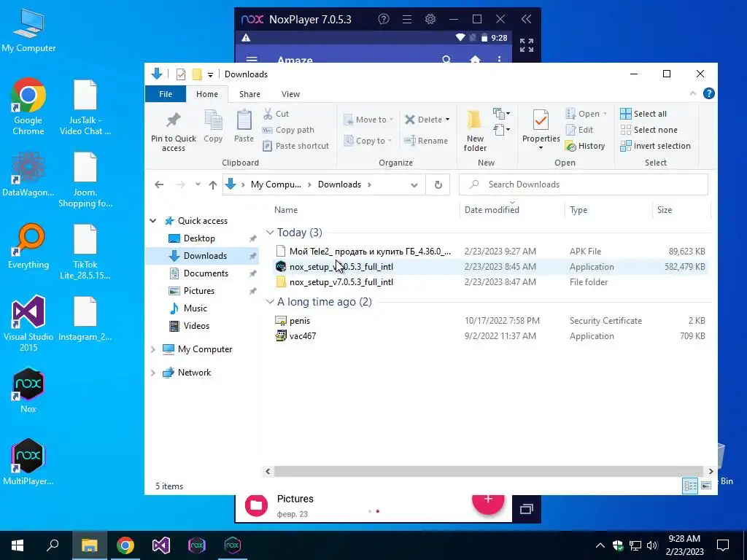The image size is (747, 560).
Task: Select the Мой Tele2 APK file
Action: tap(490, 252)
